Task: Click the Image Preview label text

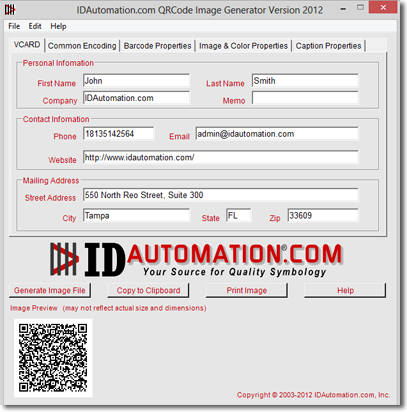Action: tap(108, 308)
